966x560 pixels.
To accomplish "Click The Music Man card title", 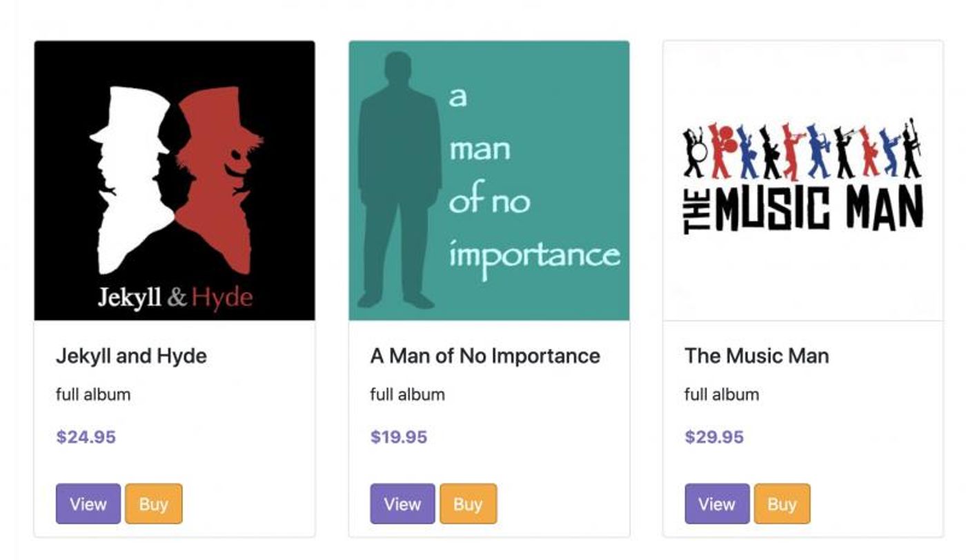I will pos(757,356).
